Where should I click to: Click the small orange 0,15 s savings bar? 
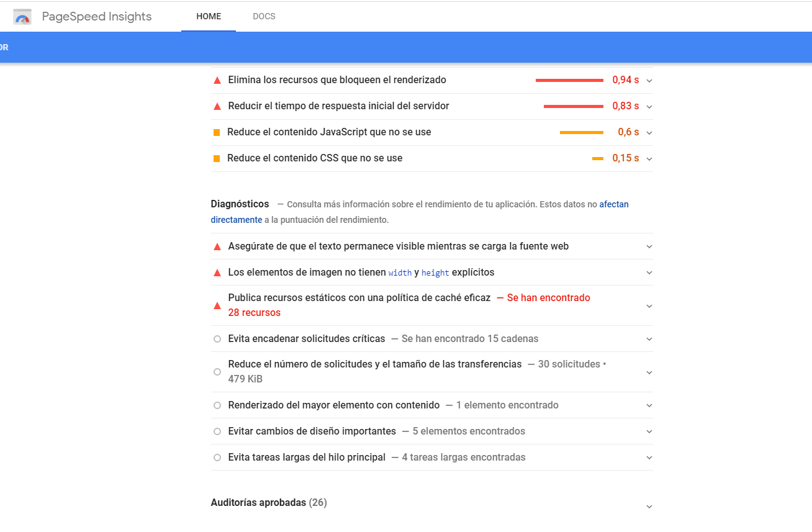click(598, 159)
